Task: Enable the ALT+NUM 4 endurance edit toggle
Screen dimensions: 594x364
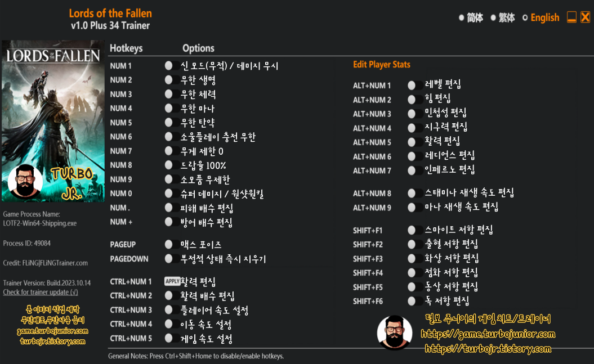Action: point(415,128)
